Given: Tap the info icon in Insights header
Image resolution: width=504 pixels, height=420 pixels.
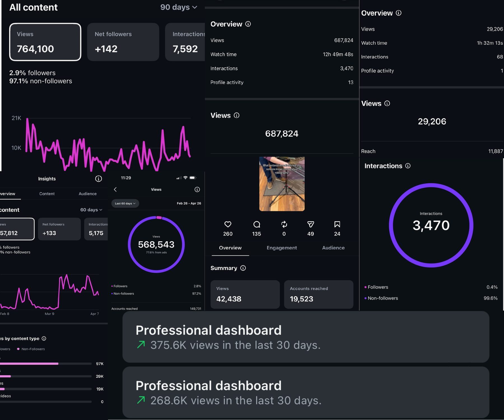Looking at the screenshot, I should pyautogui.click(x=99, y=179).
